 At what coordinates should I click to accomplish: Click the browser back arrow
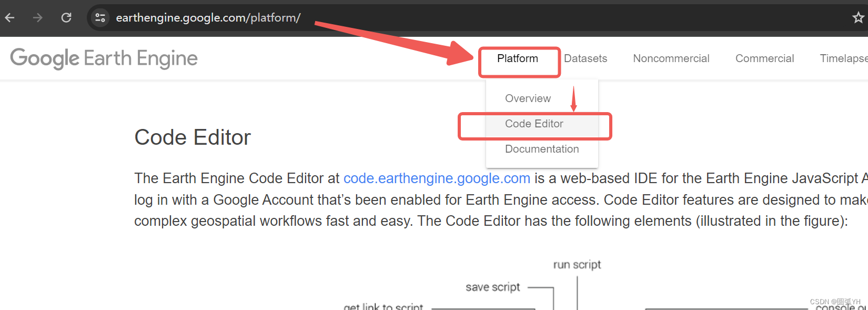tap(10, 18)
